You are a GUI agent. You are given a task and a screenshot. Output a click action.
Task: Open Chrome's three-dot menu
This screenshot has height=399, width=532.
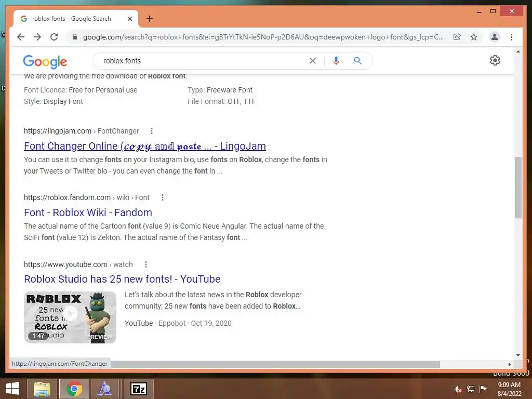point(511,37)
